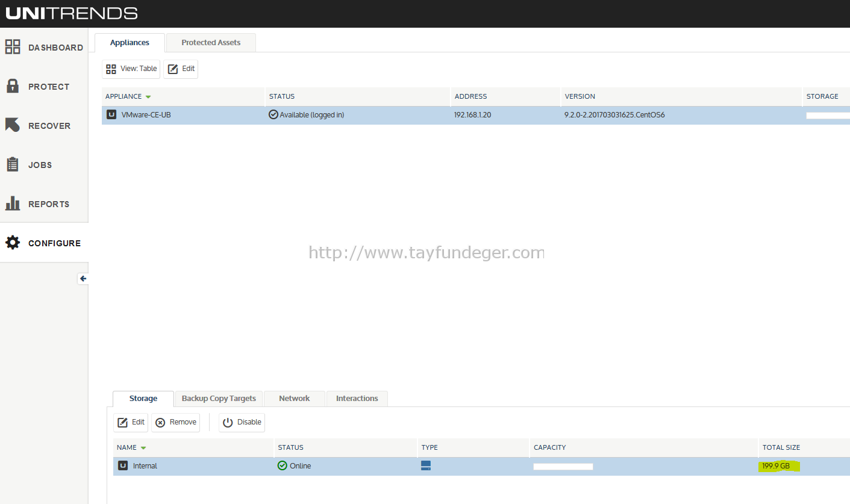Click the Disable storage button
The image size is (850, 504).
point(242,423)
